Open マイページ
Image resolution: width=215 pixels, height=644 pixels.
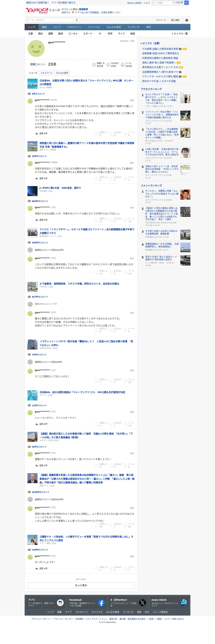161,20
